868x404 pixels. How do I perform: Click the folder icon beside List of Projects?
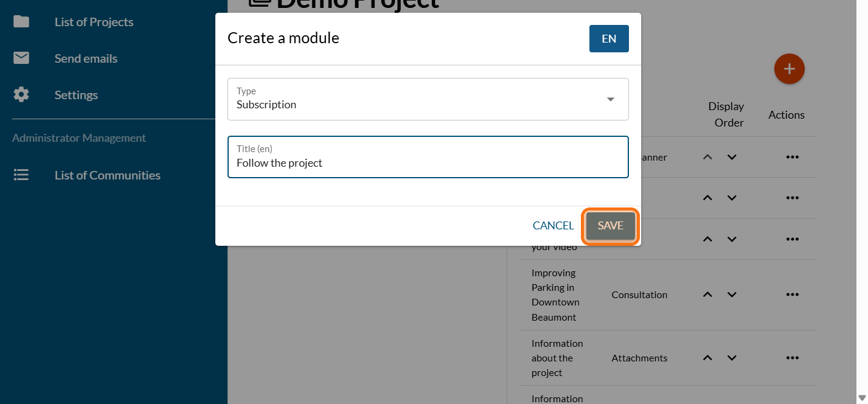[x=21, y=22]
